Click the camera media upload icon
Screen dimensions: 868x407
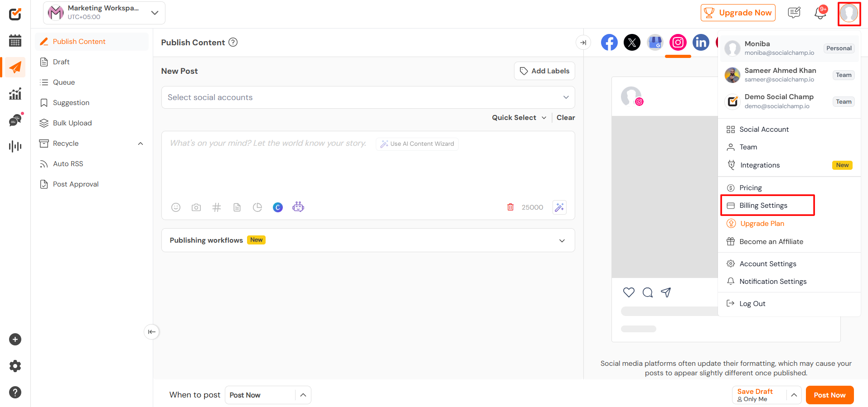click(196, 207)
